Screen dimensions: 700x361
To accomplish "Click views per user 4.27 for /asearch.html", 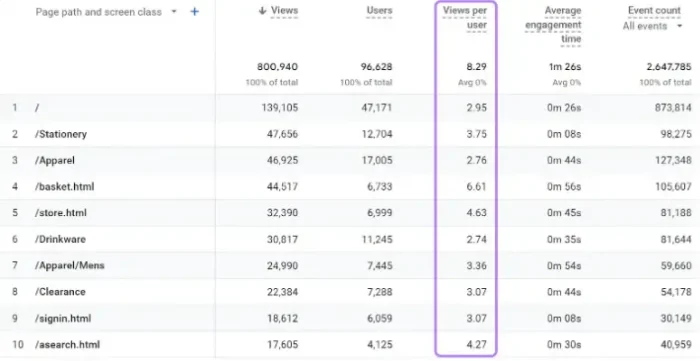I will click(476, 344).
